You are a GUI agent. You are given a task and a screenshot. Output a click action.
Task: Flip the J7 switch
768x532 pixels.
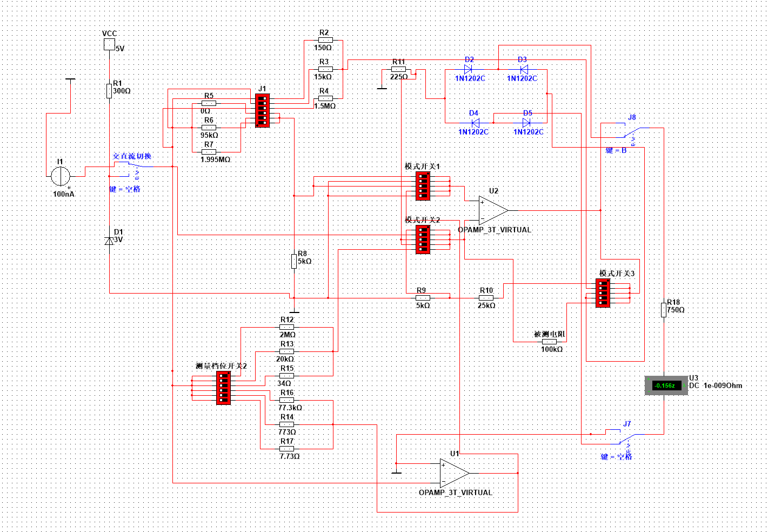tap(626, 437)
